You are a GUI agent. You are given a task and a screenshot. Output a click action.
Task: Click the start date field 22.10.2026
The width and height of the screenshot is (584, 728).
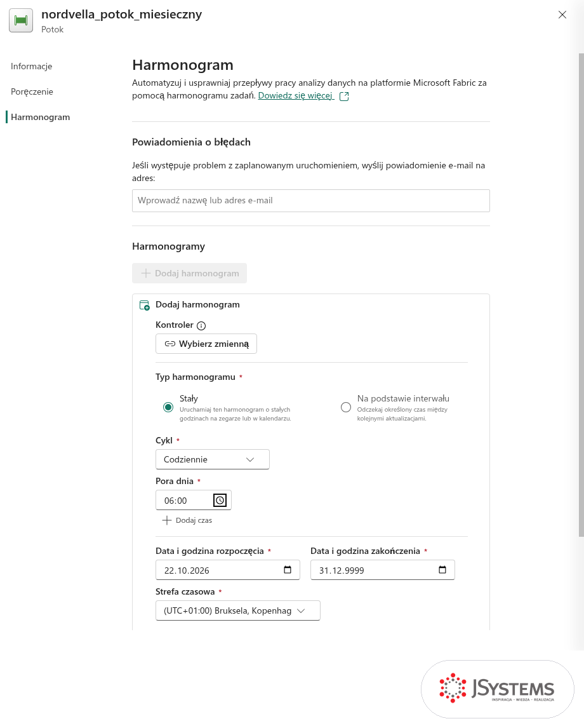tap(228, 570)
